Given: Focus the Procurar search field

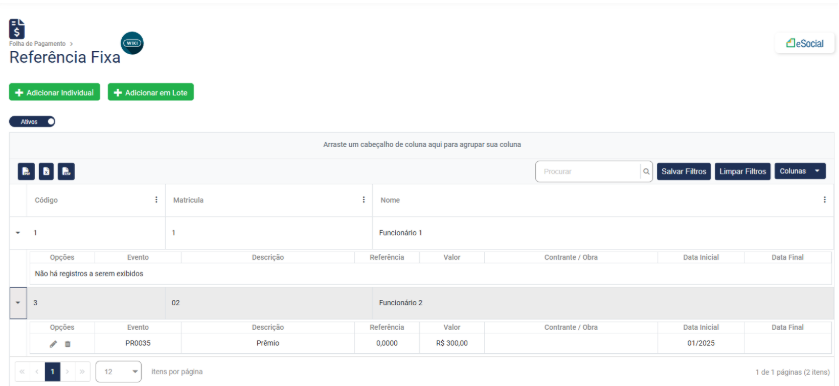Looking at the screenshot, I should point(589,172).
